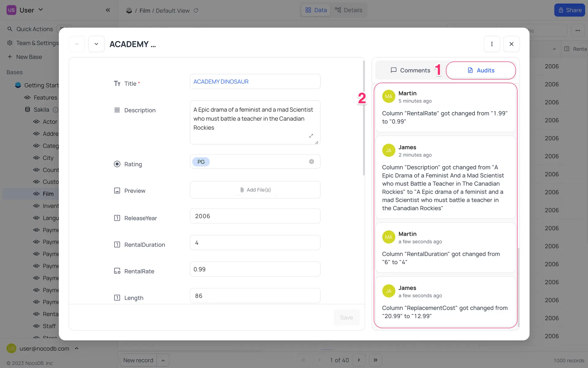Viewport: 588px width, 368px height.
Task: Open the record's three-dot more menu
Action: click(492, 44)
